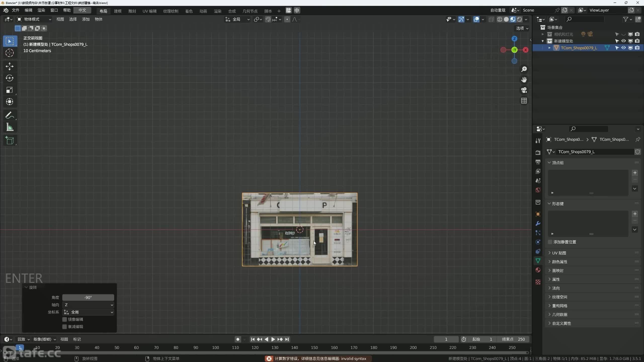Hide TCom_Shops0079_L in viewport with eye icon
Image resolution: width=644 pixels, height=362 pixels.
coord(624,48)
